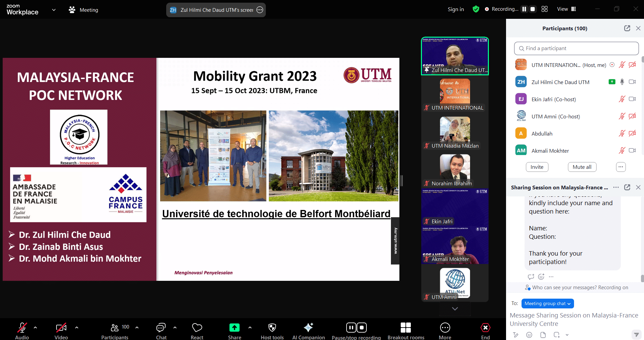Click the screenshot capture icon in chat composer
This screenshot has width=644, height=340.
[557, 335]
